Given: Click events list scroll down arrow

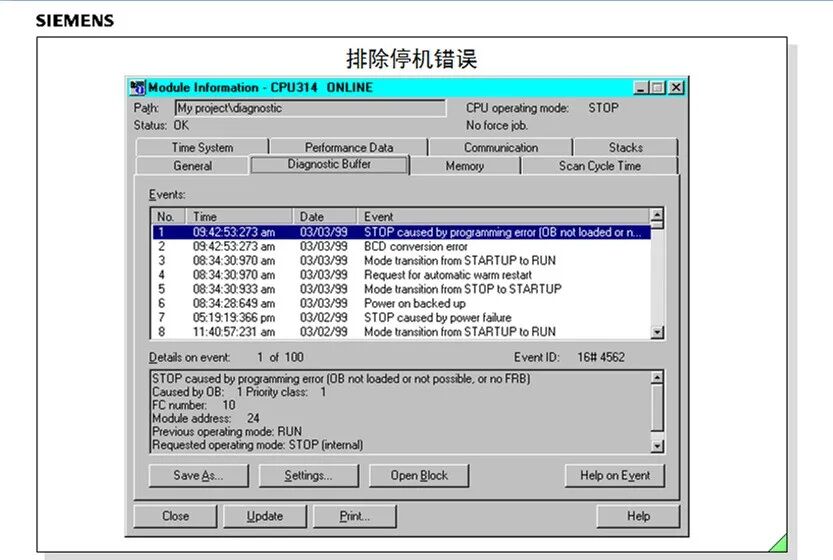Looking at the screenshot, I should [x=657, y=332].
